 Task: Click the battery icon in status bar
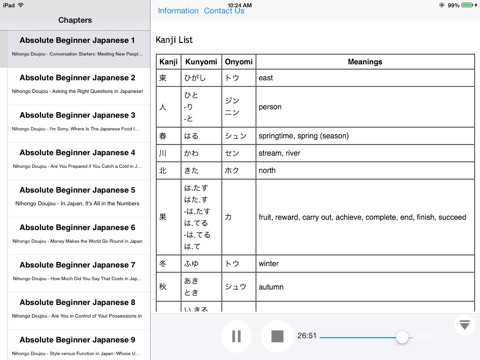(x=468, y=5)
